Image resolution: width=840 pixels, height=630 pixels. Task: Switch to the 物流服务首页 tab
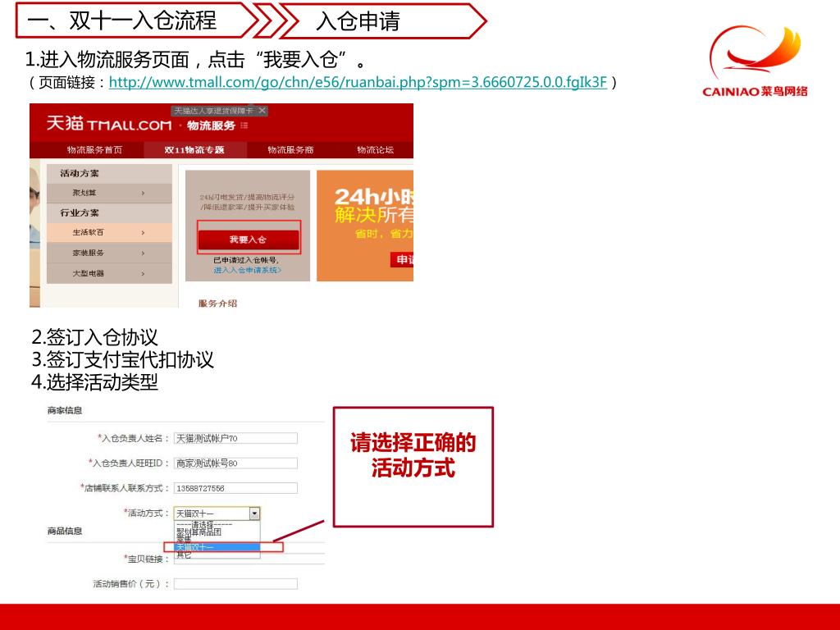(95, 149)
